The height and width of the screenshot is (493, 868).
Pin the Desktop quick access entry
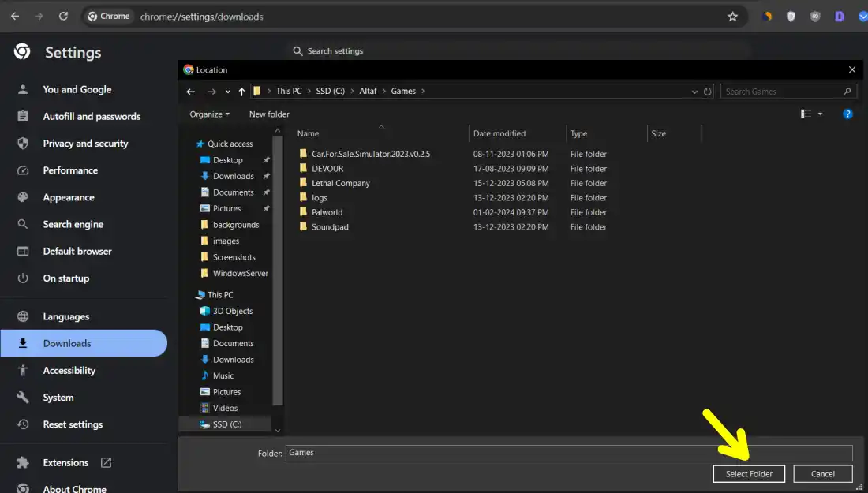click(x=266, y=160)
